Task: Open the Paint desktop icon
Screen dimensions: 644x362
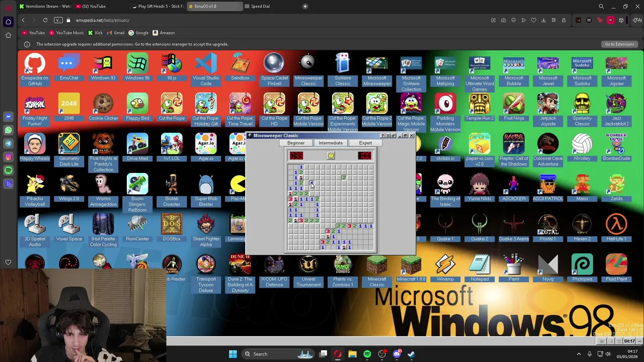Action: click(x=514, y=268)
